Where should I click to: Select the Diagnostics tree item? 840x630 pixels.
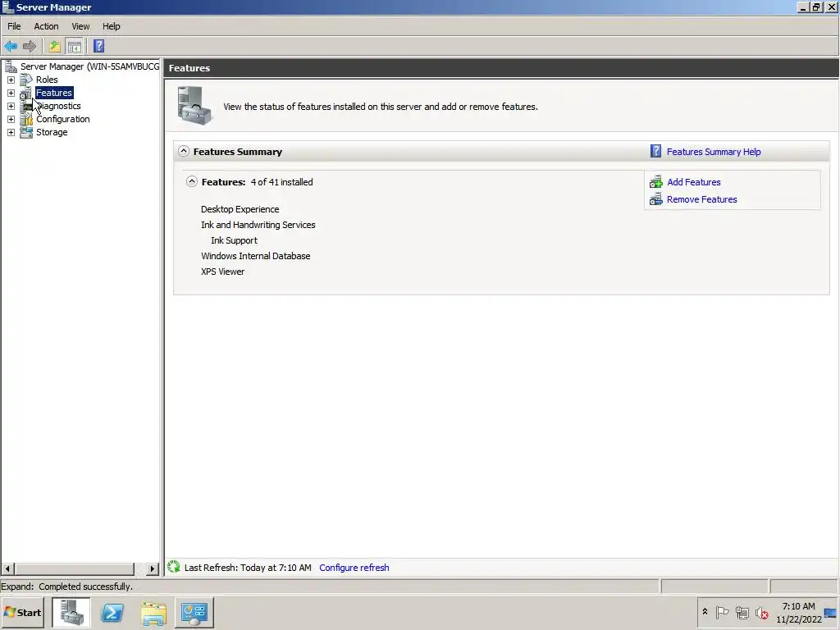(x=58, y=106)
